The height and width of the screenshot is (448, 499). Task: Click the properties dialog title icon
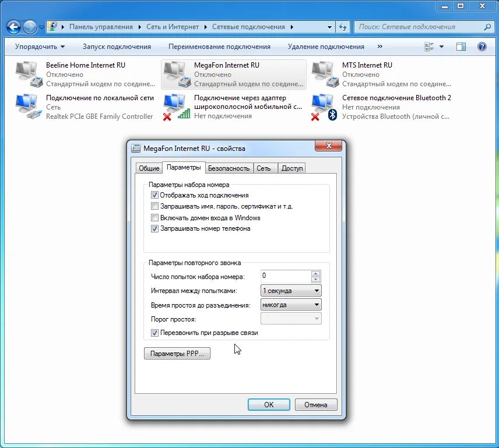coord(136,148)
